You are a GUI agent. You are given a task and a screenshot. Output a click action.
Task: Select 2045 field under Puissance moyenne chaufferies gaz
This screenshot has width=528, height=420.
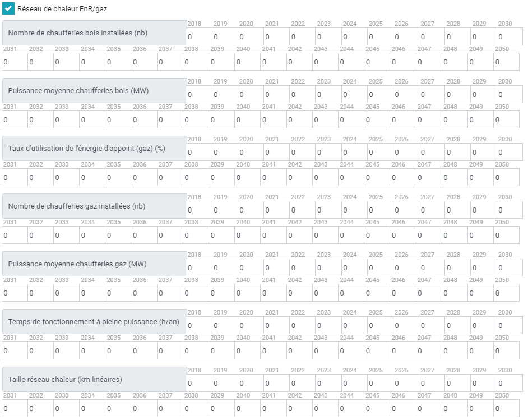(377, 293)
